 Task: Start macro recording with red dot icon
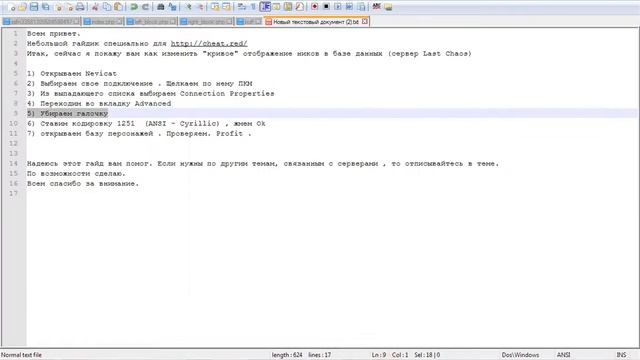pyautogui.click(x=314, y=7)
